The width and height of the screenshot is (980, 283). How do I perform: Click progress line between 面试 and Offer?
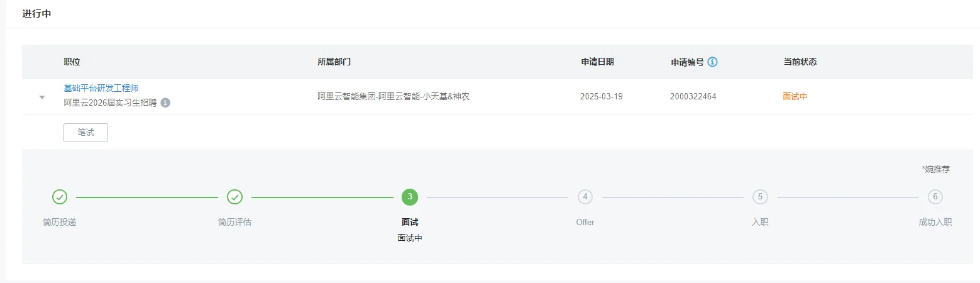[497, 197]
